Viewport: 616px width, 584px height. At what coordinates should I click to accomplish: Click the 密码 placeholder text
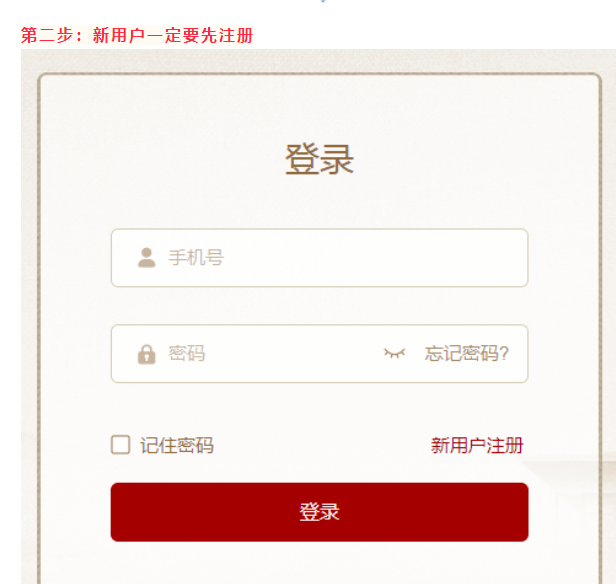click(187, 354)
